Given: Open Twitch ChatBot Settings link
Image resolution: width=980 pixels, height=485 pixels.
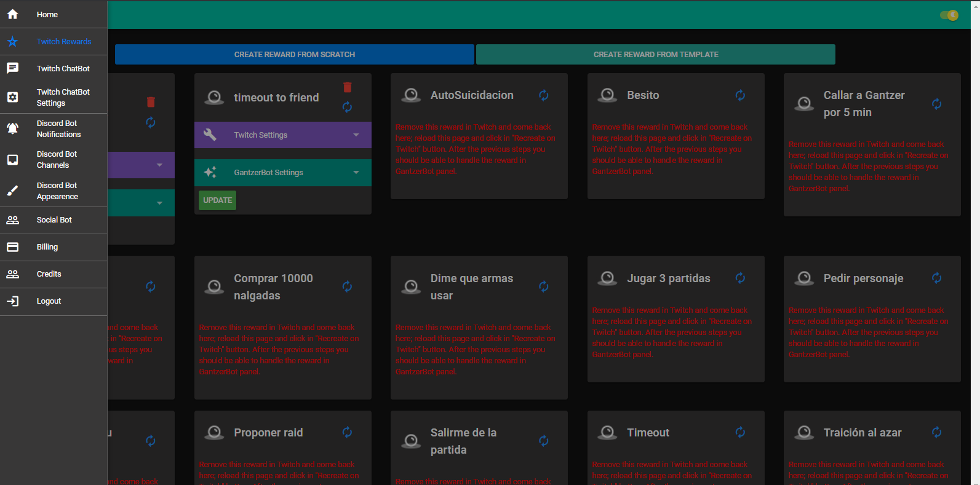Looking at the screenshot, I should [x=54, y=97].
